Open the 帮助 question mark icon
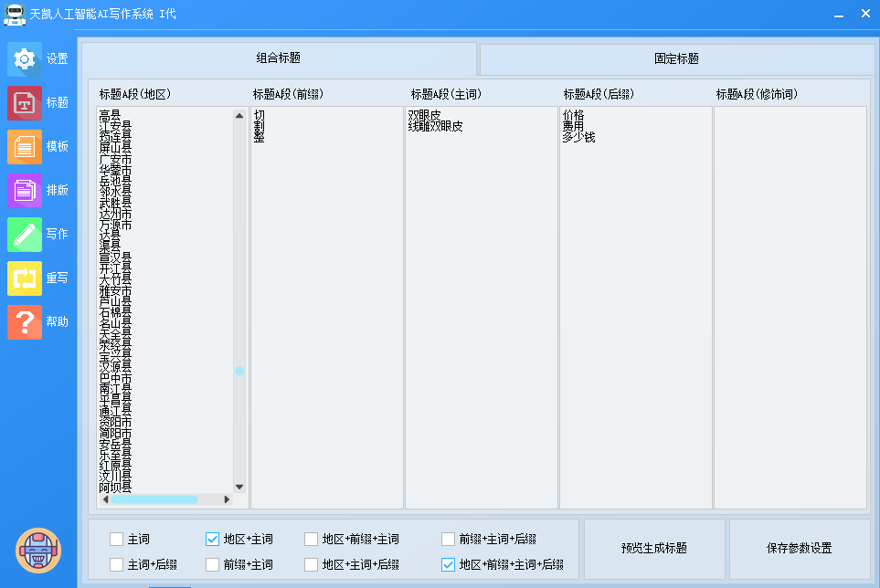The image size is (880, 588). [x=25, y=321]
